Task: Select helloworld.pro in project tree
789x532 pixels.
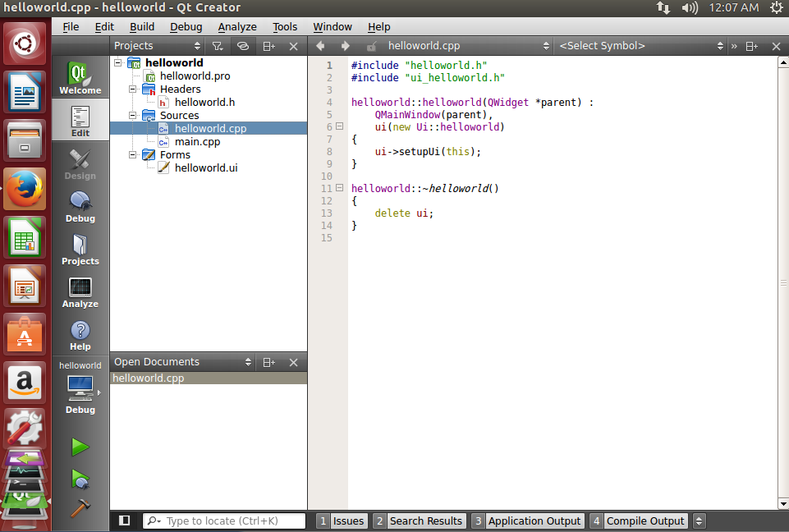Action: [195, 76]
